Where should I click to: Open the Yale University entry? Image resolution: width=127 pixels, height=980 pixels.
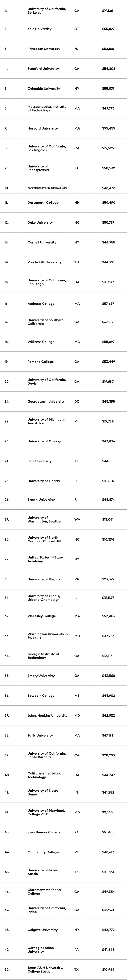[x=39, y=29]
